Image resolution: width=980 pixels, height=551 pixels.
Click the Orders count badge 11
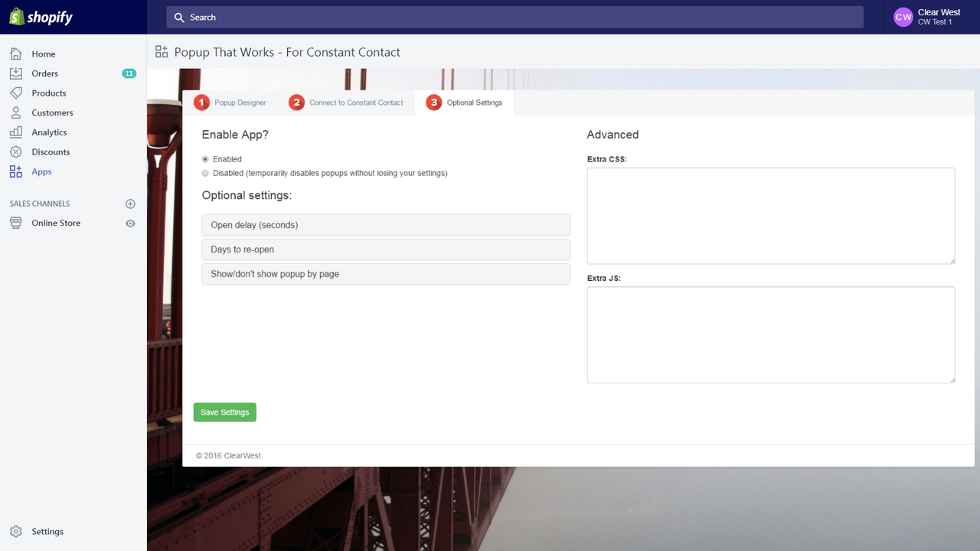pyautogui.click(x=129, y=73)
